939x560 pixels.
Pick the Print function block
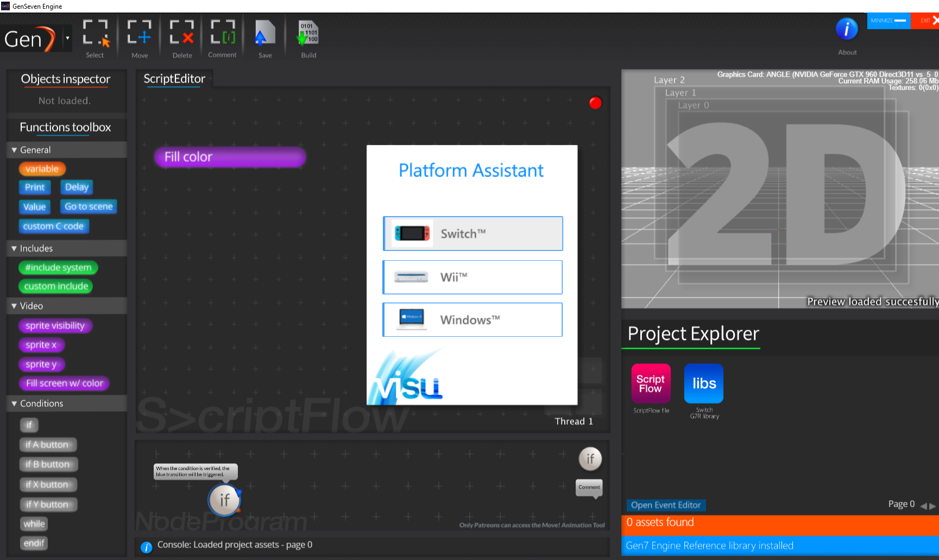35,187
